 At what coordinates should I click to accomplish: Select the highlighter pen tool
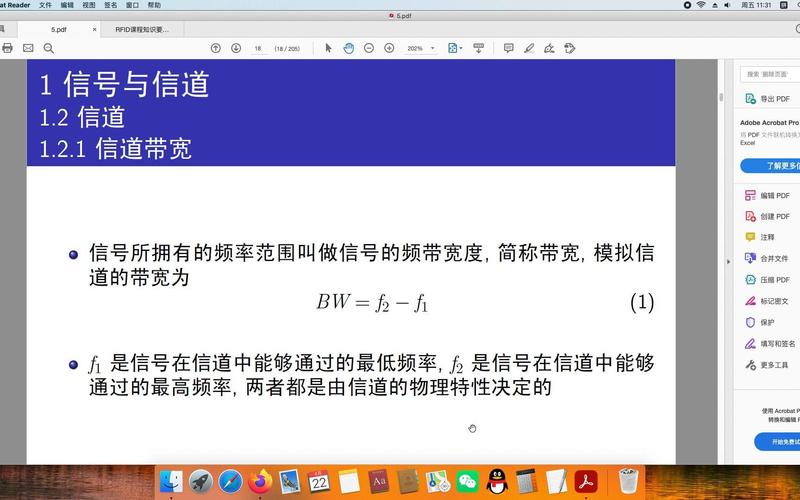[x=529, y=48]
